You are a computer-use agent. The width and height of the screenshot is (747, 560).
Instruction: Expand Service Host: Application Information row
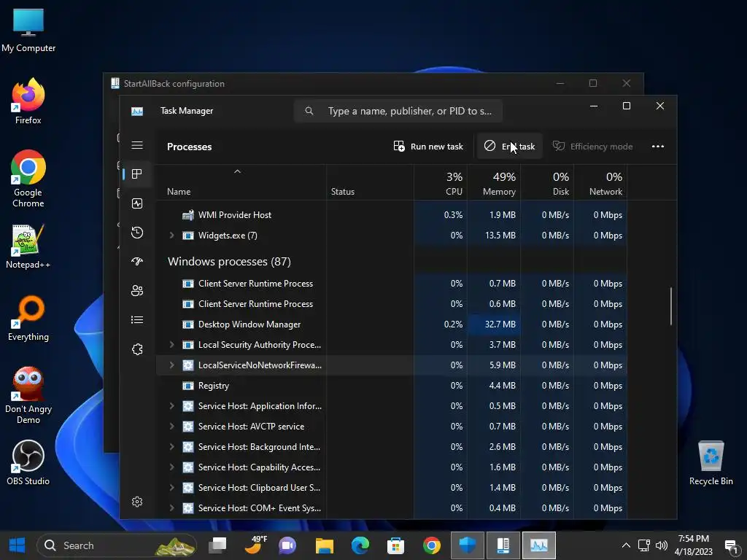tap(171, 406)
